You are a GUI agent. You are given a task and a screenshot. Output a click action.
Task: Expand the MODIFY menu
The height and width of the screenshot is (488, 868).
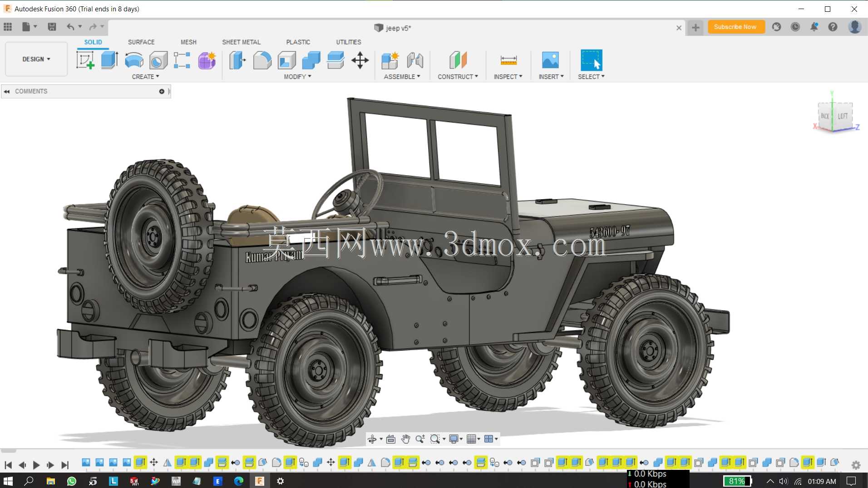(x=298, y=77)
